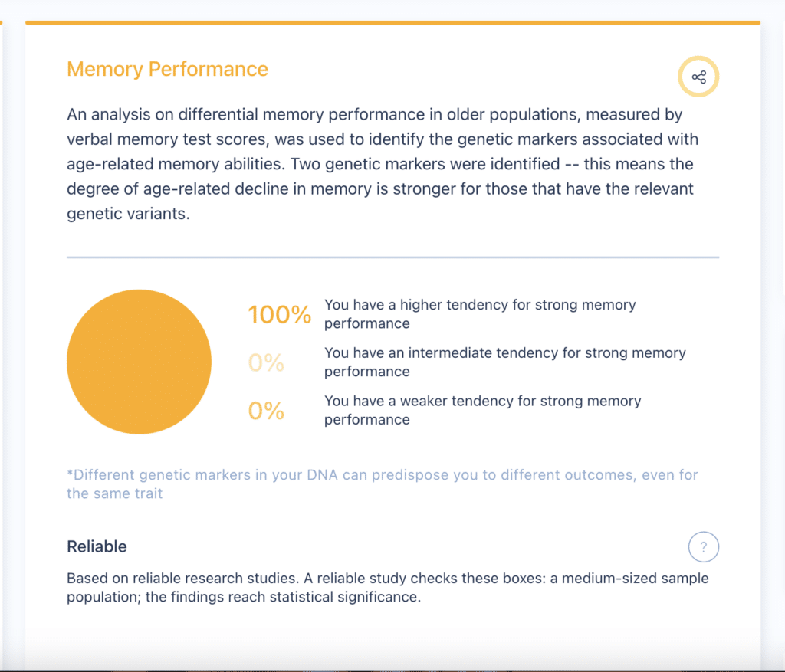Click the 100% higher tendency percentage
The image size is (785, 672).
tap(279, 315)
